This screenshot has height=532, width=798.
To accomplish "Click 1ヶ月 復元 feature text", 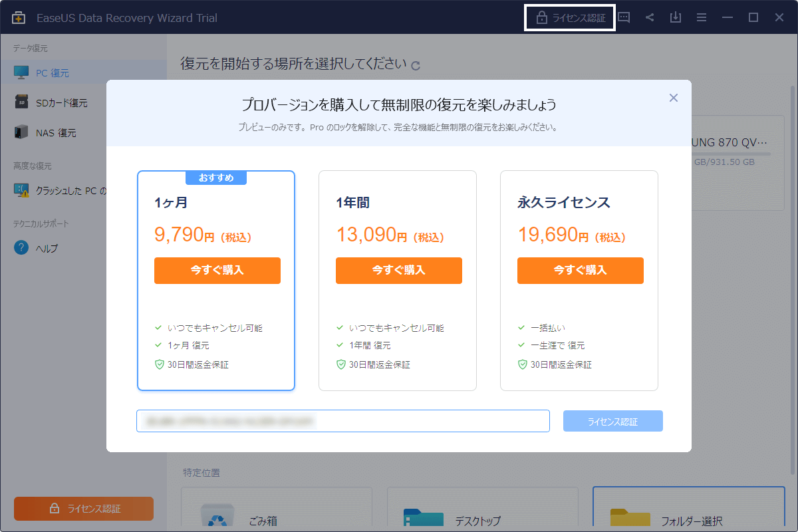I will point(188,346).
